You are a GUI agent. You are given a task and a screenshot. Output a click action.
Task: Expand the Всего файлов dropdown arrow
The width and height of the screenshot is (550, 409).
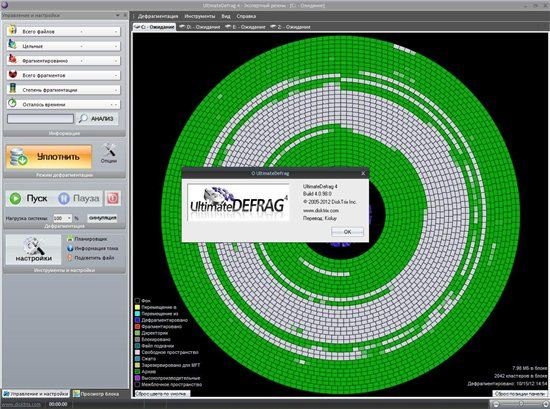[x=116, y=32]
